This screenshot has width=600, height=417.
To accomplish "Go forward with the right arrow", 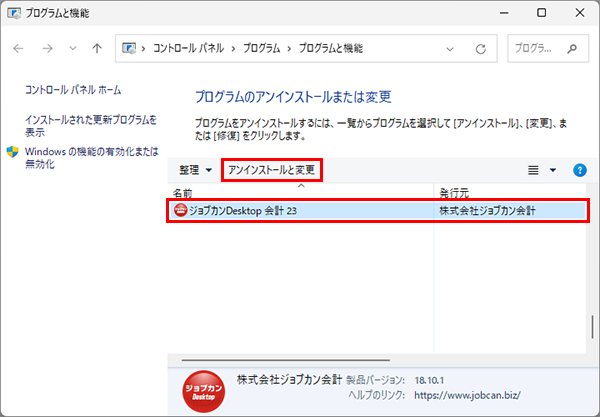I will (x=47, y=48).
